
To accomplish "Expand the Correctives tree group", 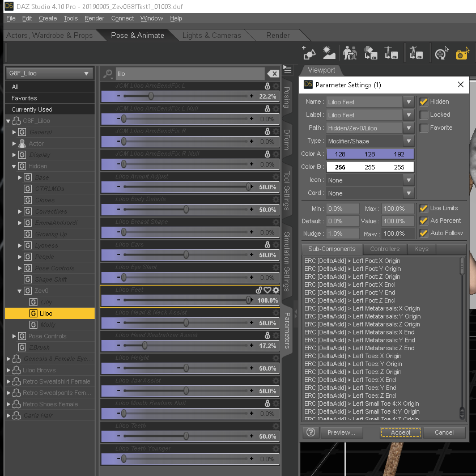I will coord(20,211).
